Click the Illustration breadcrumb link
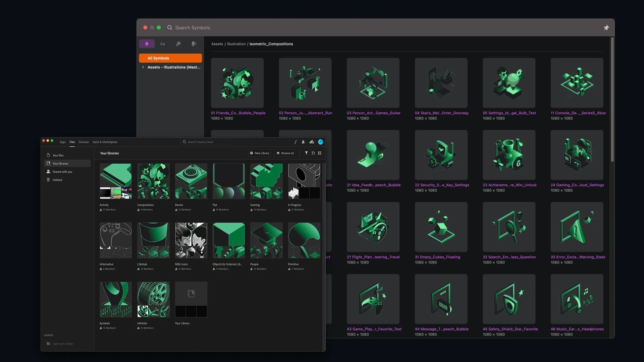Image resolution: width=644 pixels, height=362 pixels. click(x=236, y=44)
